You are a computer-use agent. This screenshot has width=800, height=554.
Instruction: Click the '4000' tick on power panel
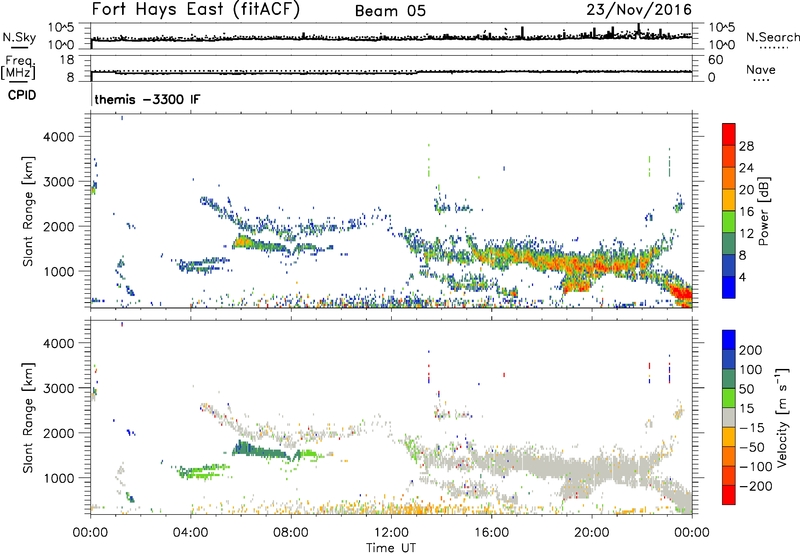coord(58,137)
